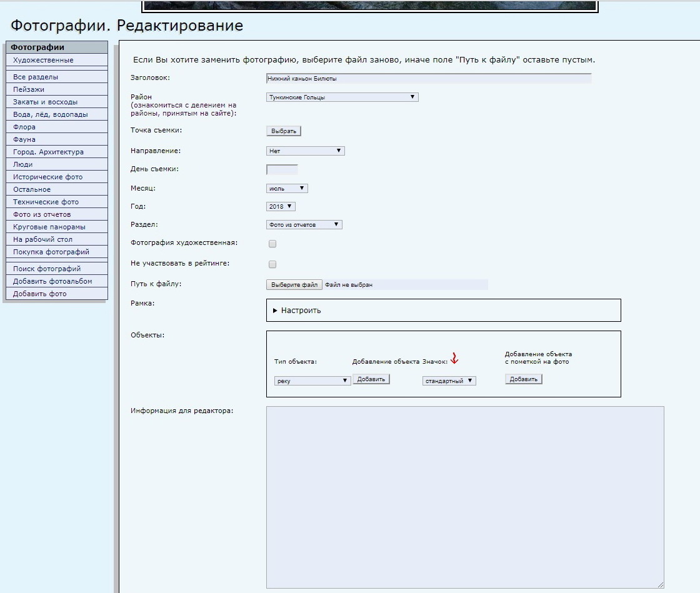
Task: Click Добавить under Добавление объекта
Action: coord(371,379)
